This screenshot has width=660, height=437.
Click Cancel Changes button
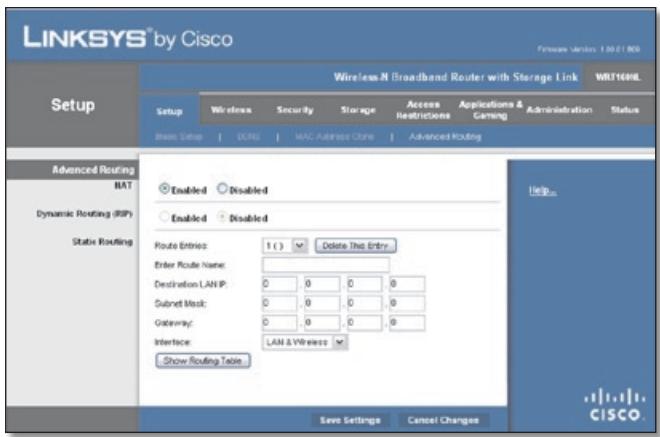click(x=443, y=420)
